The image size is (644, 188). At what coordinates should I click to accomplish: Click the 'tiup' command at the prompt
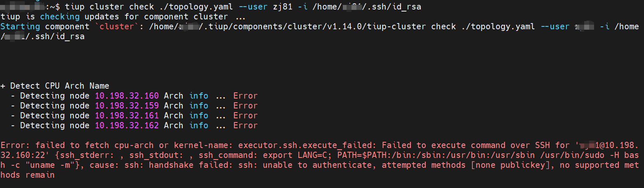tap(75, 7)
